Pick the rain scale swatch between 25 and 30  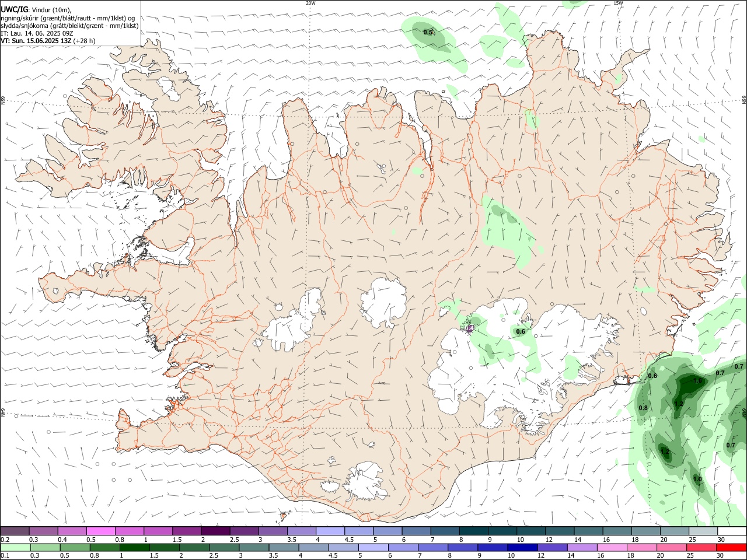pyautogui.click(x=702, y=548)
